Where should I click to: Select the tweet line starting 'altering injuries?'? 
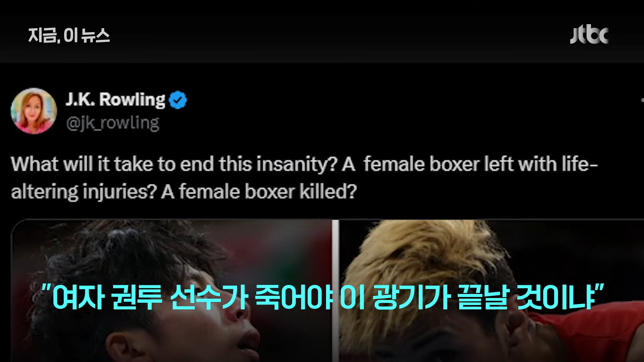click(184, 192)
